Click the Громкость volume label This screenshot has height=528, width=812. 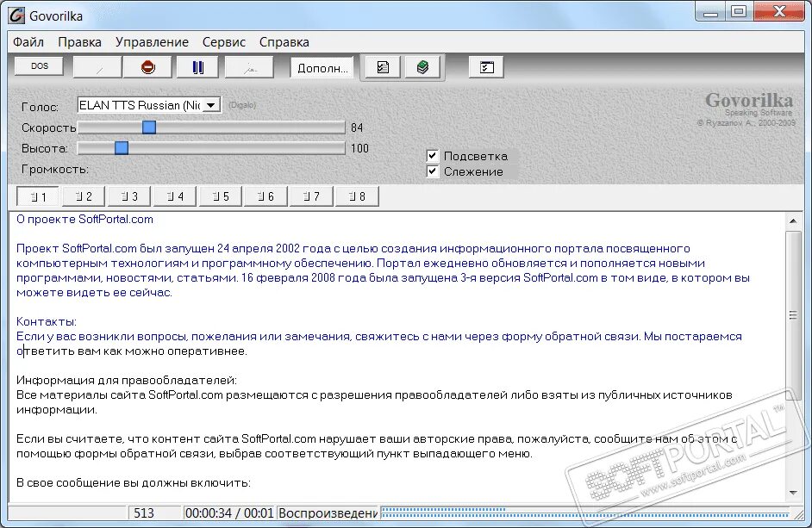[55, 170]
